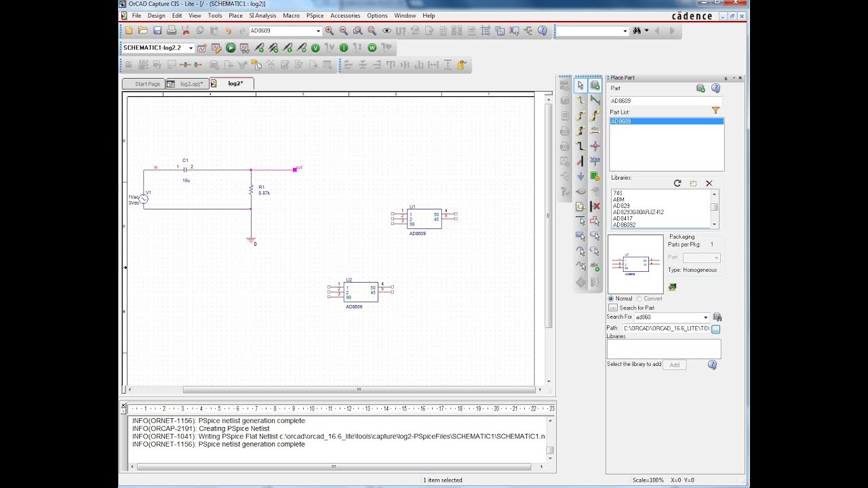Click New Simulation Profile icon
The height and width of the screenshot is (488, 868).
coord(202,48)
